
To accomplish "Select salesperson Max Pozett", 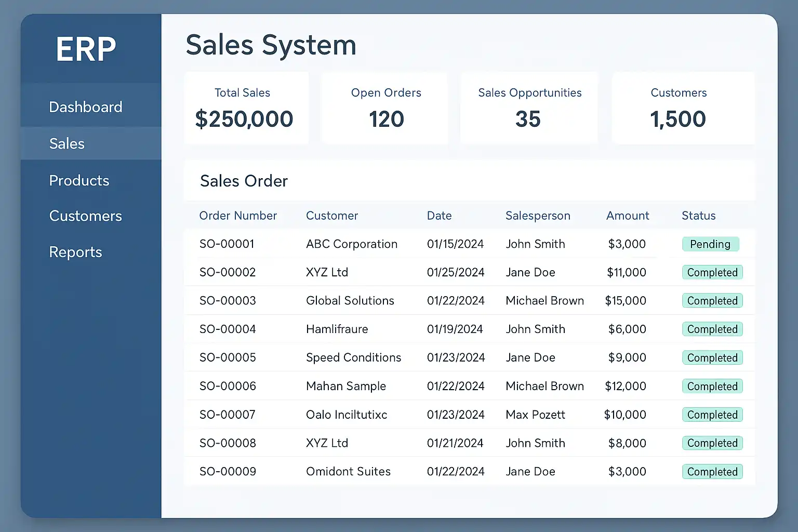I will point(535,415).
